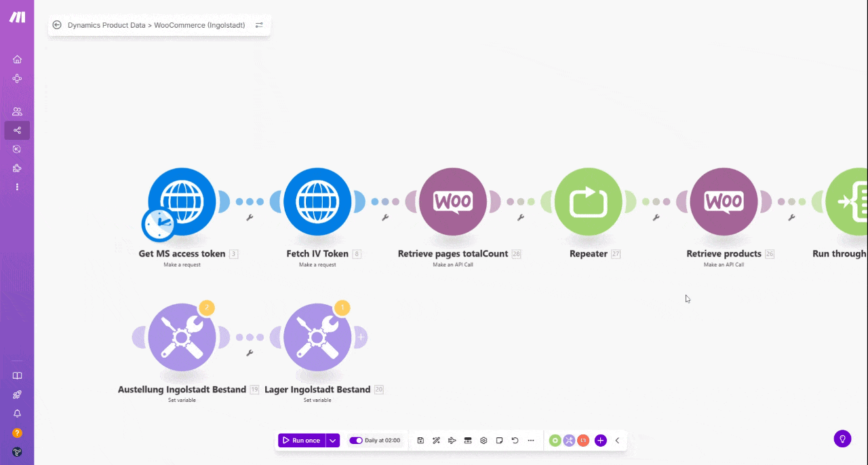This screenshot has width=868, height=465.
Task: Open the scenario options sliders icon
Action: point(259,25)
